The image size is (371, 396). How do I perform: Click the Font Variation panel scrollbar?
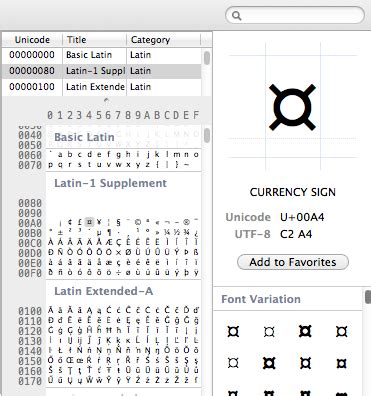click(x=368, y=296)
